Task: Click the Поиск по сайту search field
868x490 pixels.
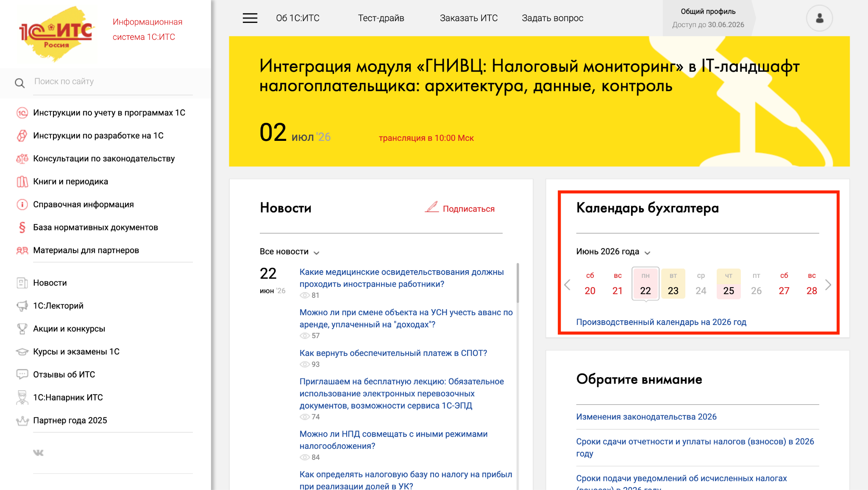Action: point(113,81)
